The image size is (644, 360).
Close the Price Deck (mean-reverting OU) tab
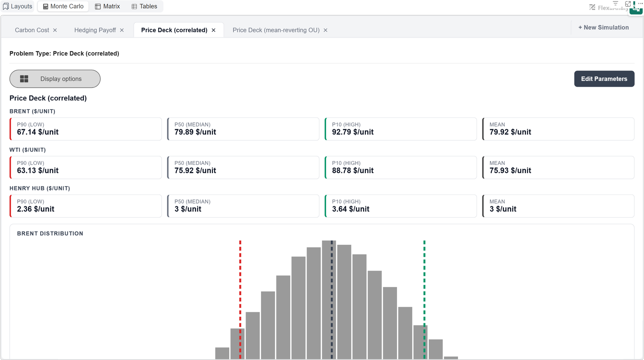coord(325,30)
